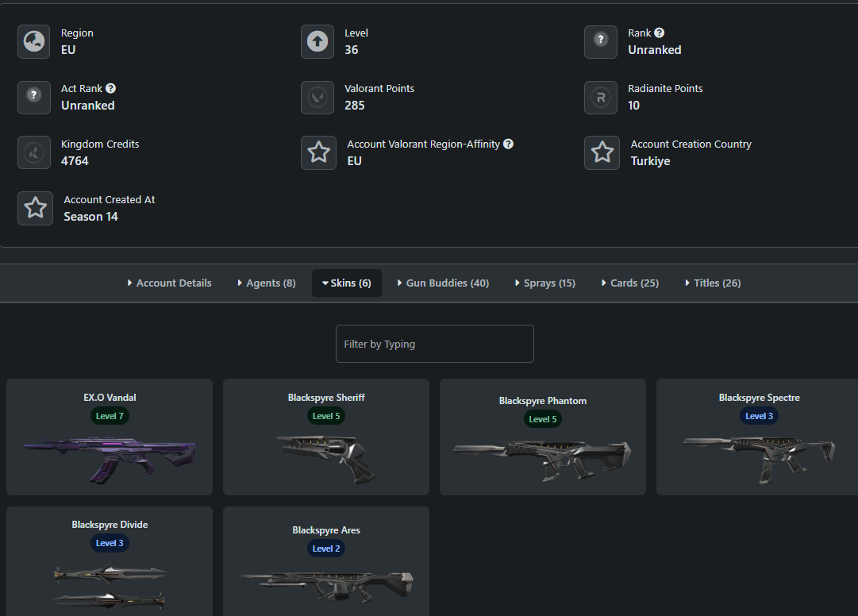Click the Radianite Points value 10
858x616 pixels.
pos(633,106)
